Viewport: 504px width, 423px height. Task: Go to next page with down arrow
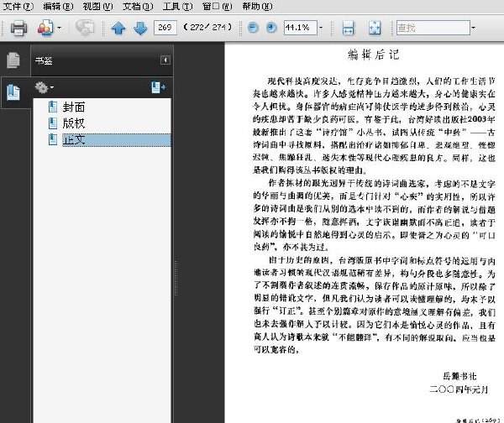pyautogui.click(x=140, y=28)
